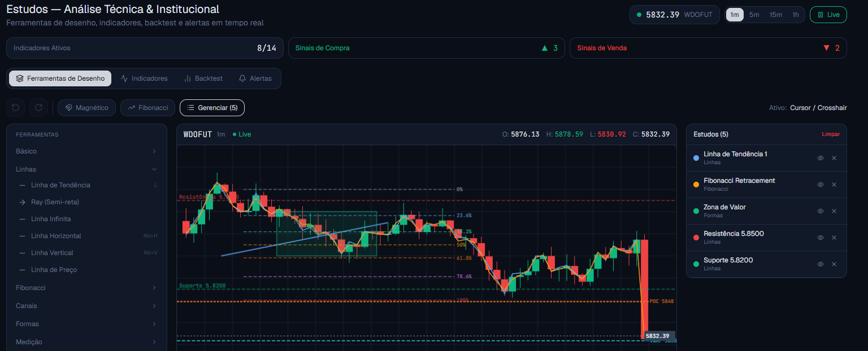The width and height of the screenshot is (868, 351).
Task: Click the Estudos (5) panel heading
Action: pos(711,134)
